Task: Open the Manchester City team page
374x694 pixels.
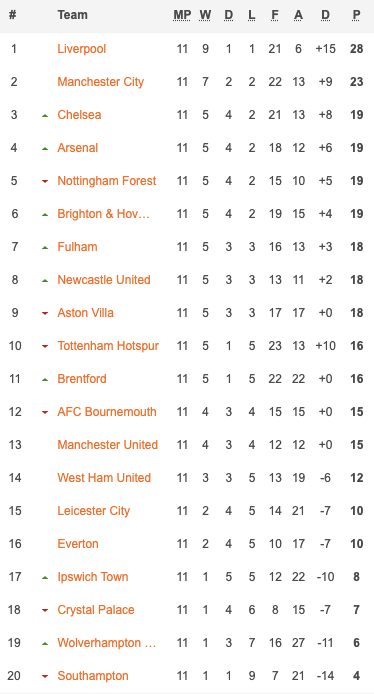Action: [x=100, y=82]
